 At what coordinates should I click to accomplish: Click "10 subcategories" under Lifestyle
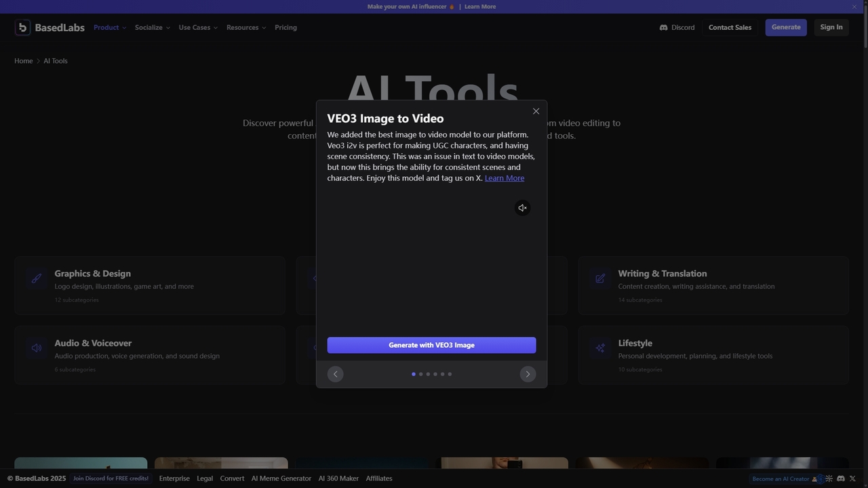tap(640, 370)
